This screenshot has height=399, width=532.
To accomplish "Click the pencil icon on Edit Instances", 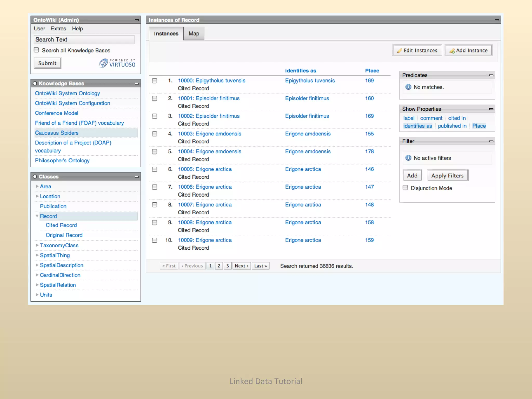I will pos(399,51).
